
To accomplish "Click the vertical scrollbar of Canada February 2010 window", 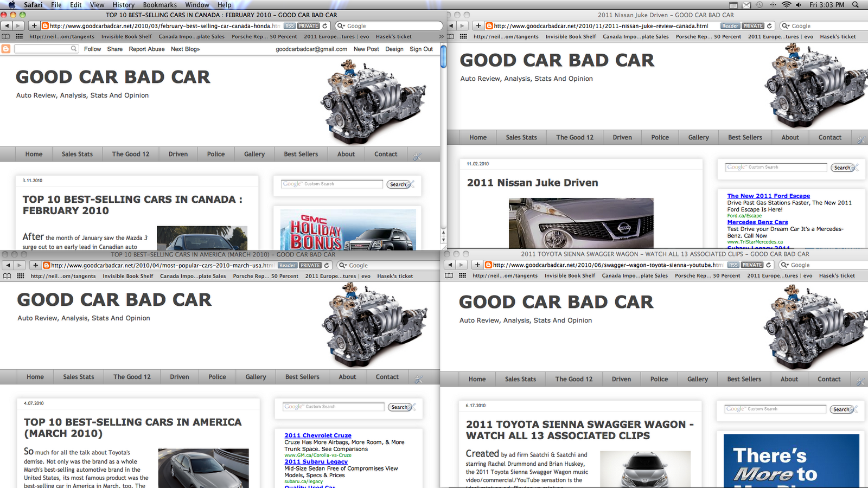I will [x=443, y=56].
